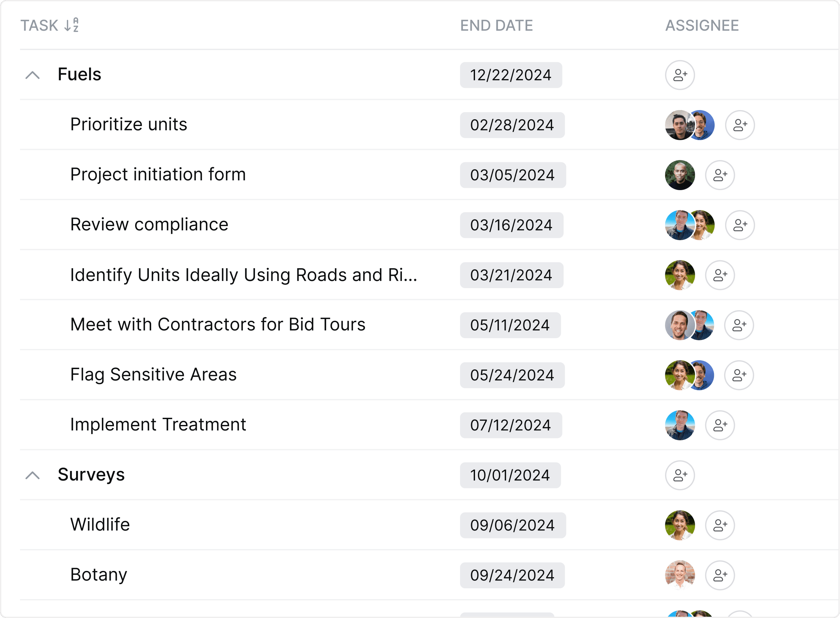
Task: Click the add assignee icon on Project initiation form
Action: pos(717,175)
